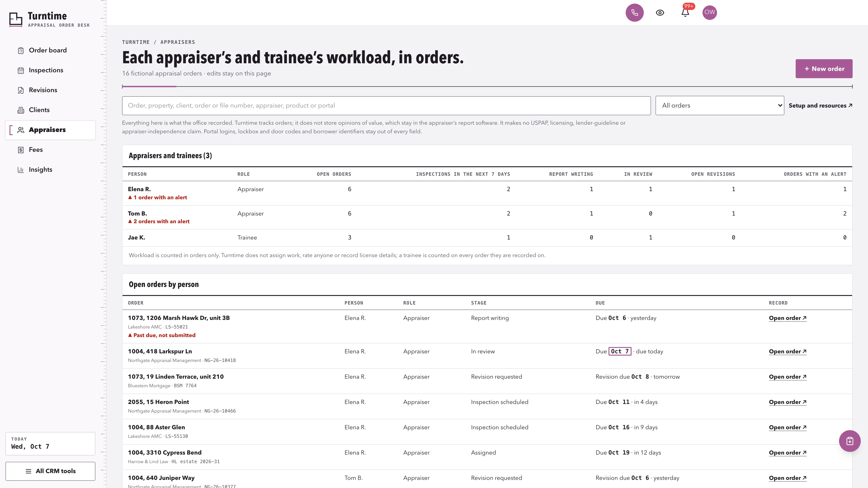The height and width of the screenshot is (488, 868).
Task: Click the 'ORDERS WITH AN ALERT' column header
Action: [x=815, y=174]
